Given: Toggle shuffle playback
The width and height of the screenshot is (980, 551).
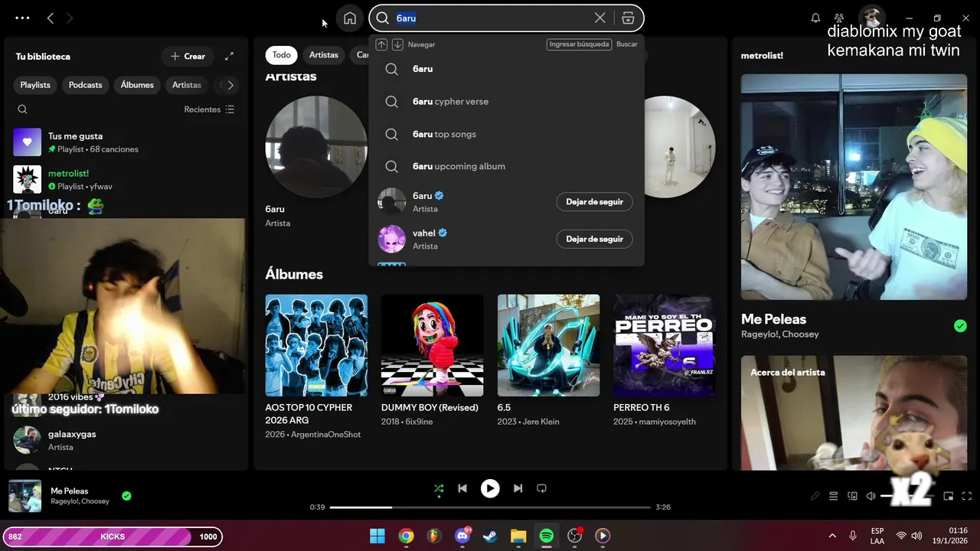Looking at the screenshot, I should coord(439,488).
